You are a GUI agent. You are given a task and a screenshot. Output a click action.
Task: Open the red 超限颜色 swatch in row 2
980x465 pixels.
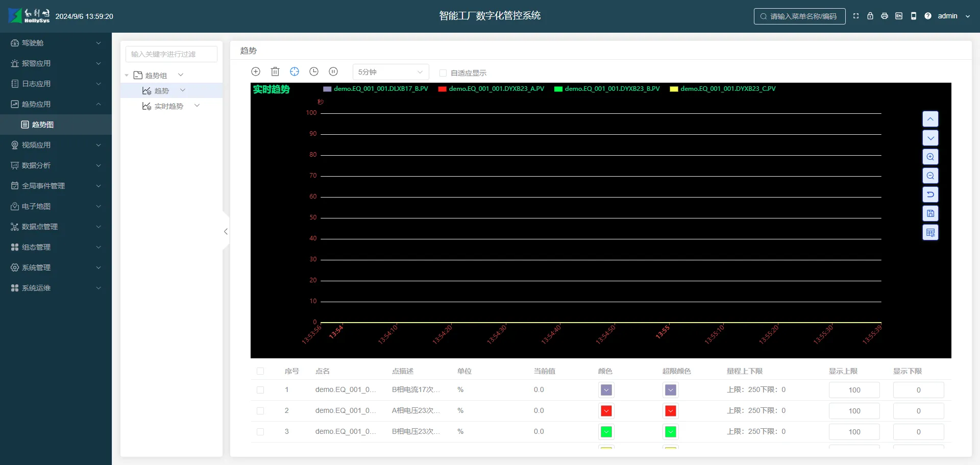click(x=671, y=411)
